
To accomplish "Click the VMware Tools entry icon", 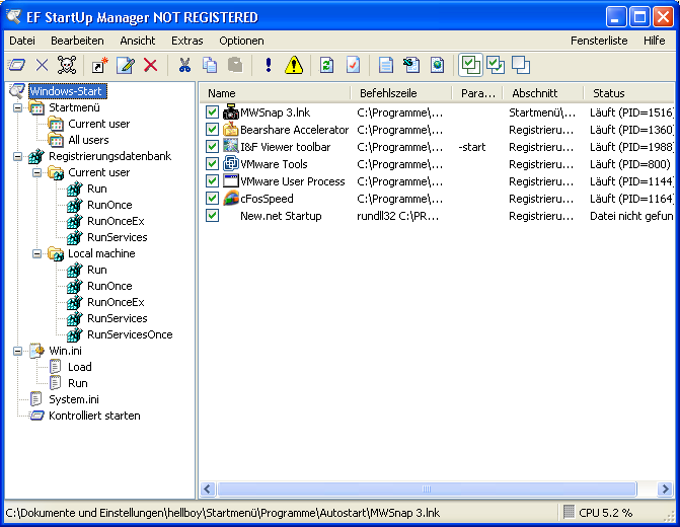I will (231, 164).
